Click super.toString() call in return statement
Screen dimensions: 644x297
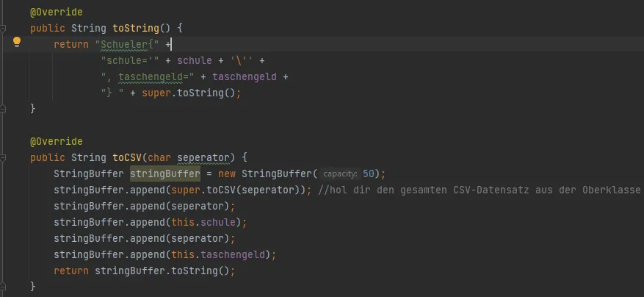(189, 93)
